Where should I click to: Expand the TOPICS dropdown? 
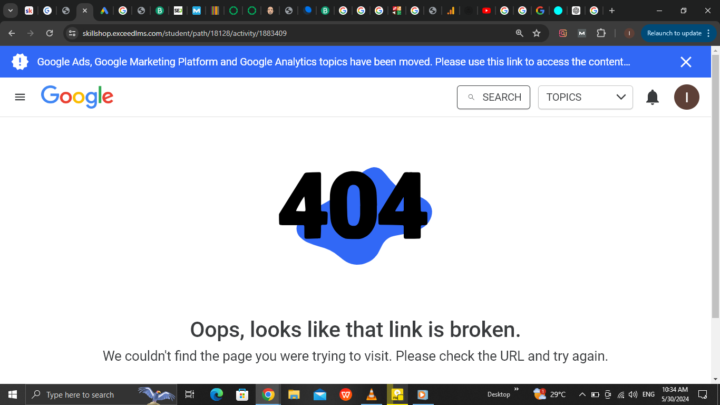[585, 97]
